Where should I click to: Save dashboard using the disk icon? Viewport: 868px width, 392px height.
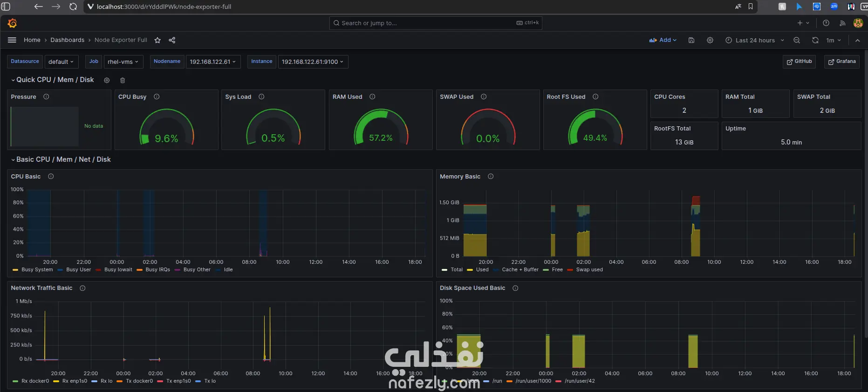pyautogui.click(x=691, y=40)
